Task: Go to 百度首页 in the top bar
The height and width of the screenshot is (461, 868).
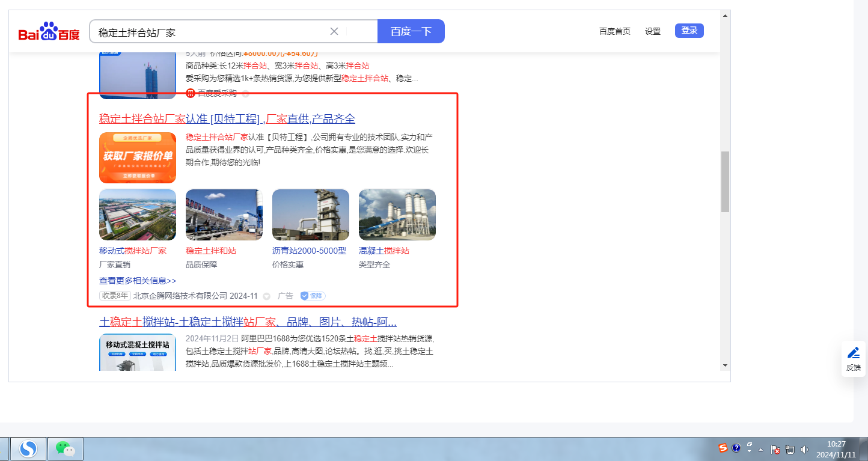Action: (x=614, y=31)
